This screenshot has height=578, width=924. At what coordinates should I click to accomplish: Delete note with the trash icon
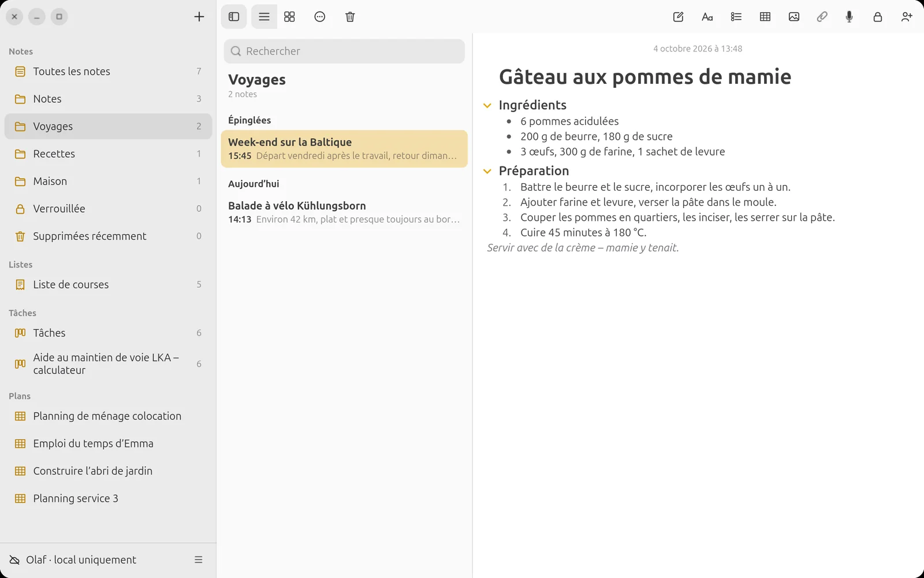tap(350, 17)
